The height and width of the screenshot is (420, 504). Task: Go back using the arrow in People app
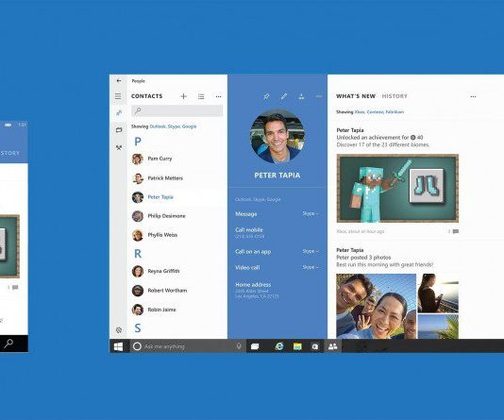(119, 80)
